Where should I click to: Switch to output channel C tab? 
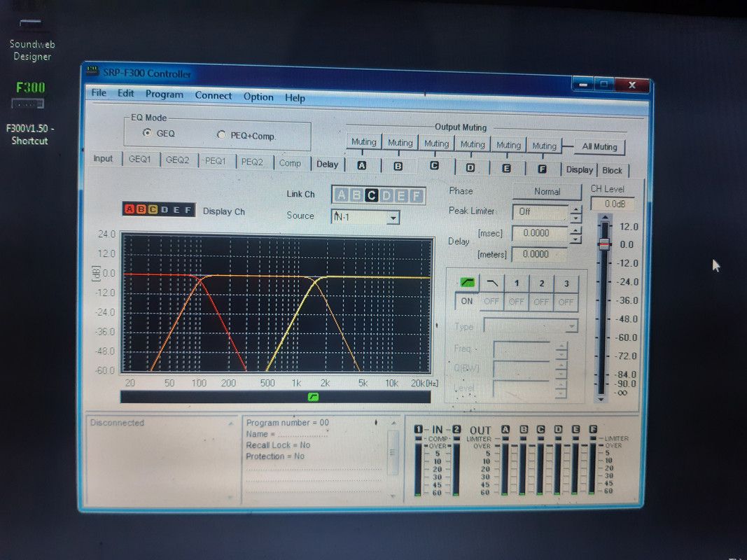[434, 166]
